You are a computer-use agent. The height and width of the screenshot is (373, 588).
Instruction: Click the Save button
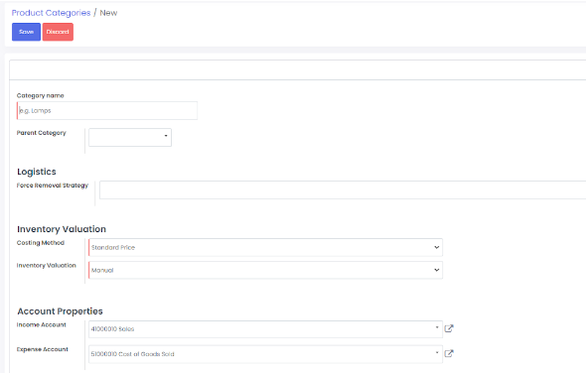click(x=26, y=32)
